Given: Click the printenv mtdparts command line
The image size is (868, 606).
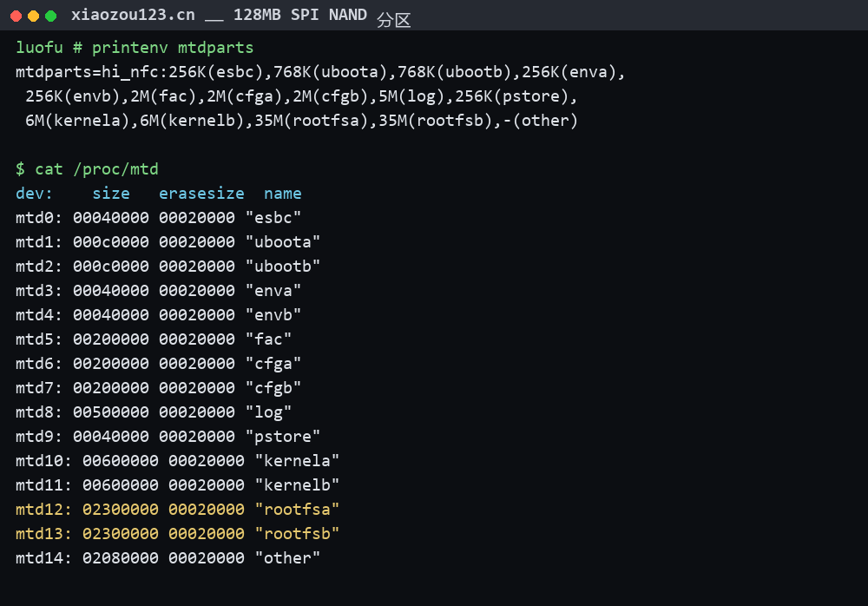Looking at the screenshot, I should [x=135, y=48].
